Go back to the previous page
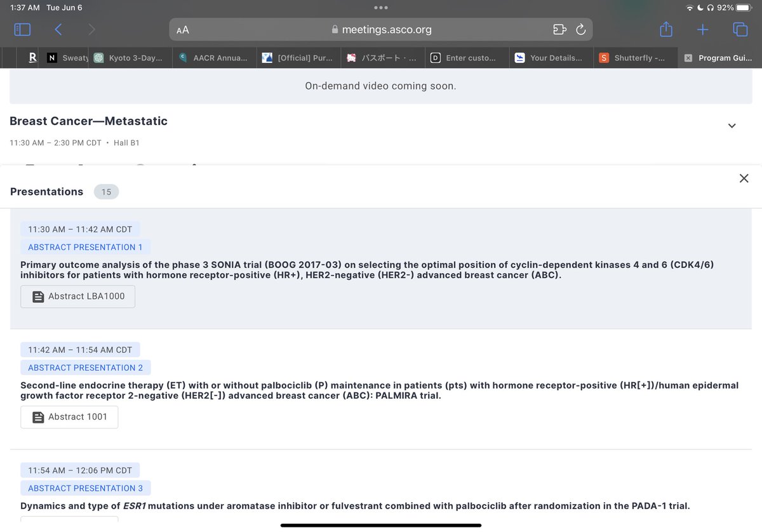 pyautogui.click(x=58, y=29)
